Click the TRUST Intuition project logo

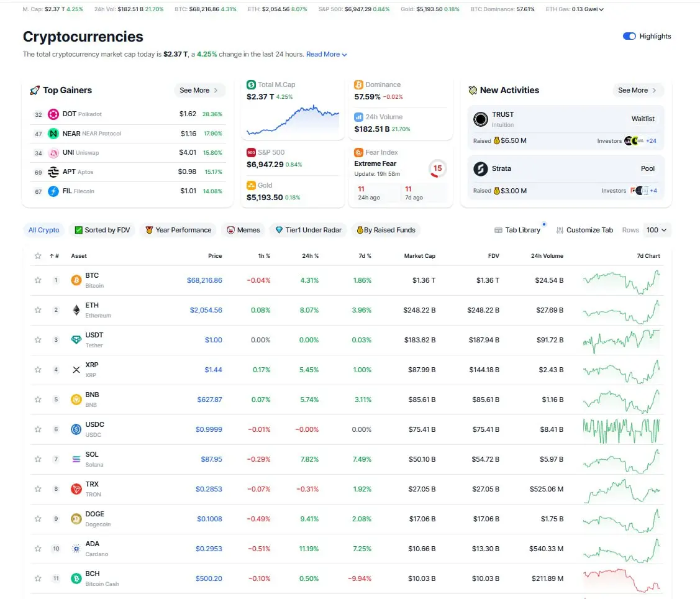pyautogui.click(x=481, y=119)
